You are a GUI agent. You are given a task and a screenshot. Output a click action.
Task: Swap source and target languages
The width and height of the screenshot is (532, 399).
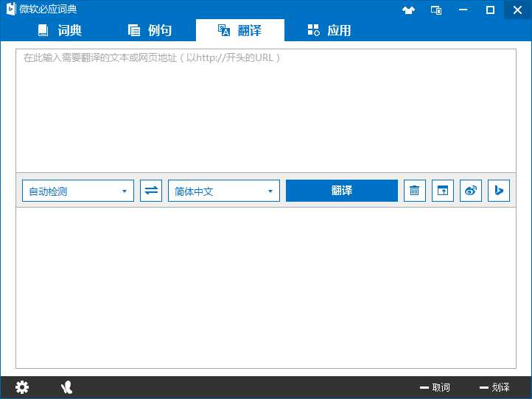[151, 191]
